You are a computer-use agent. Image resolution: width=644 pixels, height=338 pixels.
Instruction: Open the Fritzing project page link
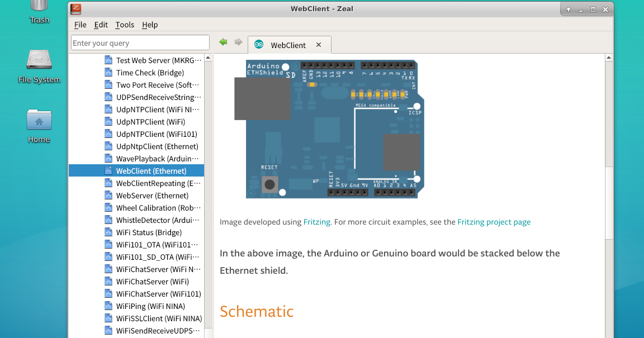(x=494, y=222)
